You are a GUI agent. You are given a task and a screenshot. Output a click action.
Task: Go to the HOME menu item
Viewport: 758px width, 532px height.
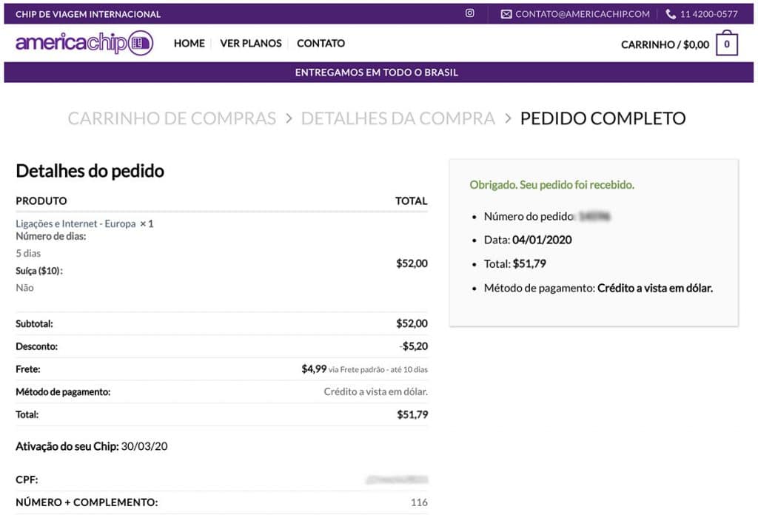coord(189,44)
